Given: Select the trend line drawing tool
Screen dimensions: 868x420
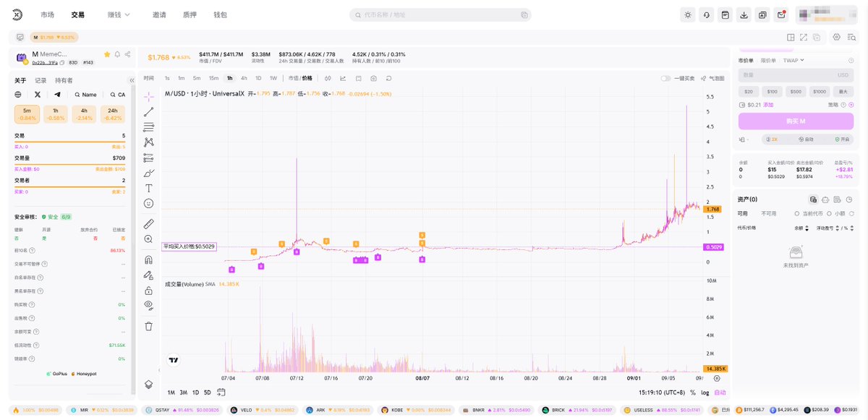Looking at the screenshot, I should tap(149, 111).
